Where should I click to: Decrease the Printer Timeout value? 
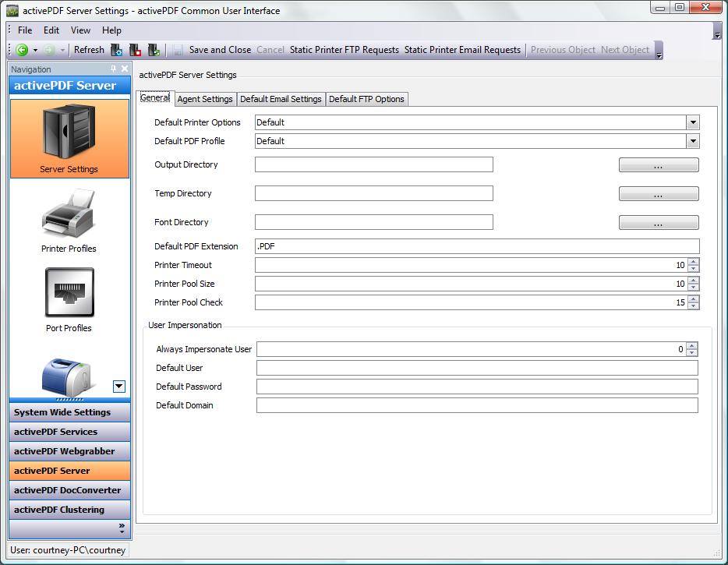pos(693,269)
